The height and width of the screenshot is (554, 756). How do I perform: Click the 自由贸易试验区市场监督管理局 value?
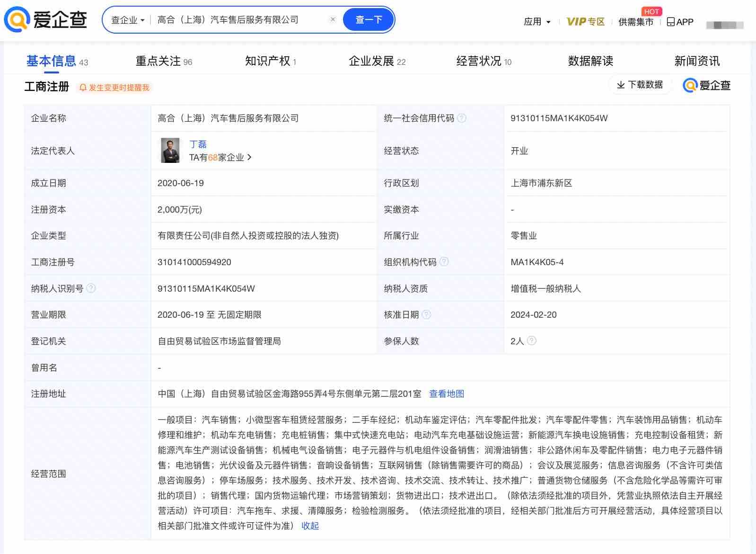coord(220,341)
